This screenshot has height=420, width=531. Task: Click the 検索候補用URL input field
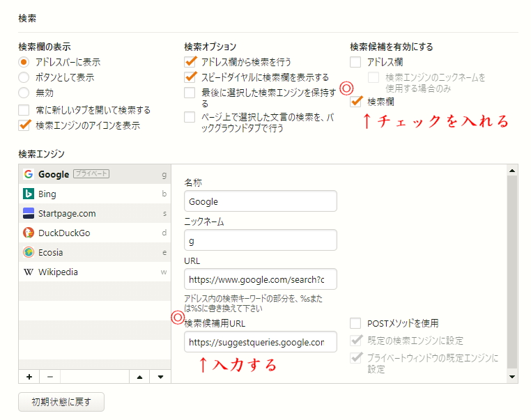coord(261,342)
